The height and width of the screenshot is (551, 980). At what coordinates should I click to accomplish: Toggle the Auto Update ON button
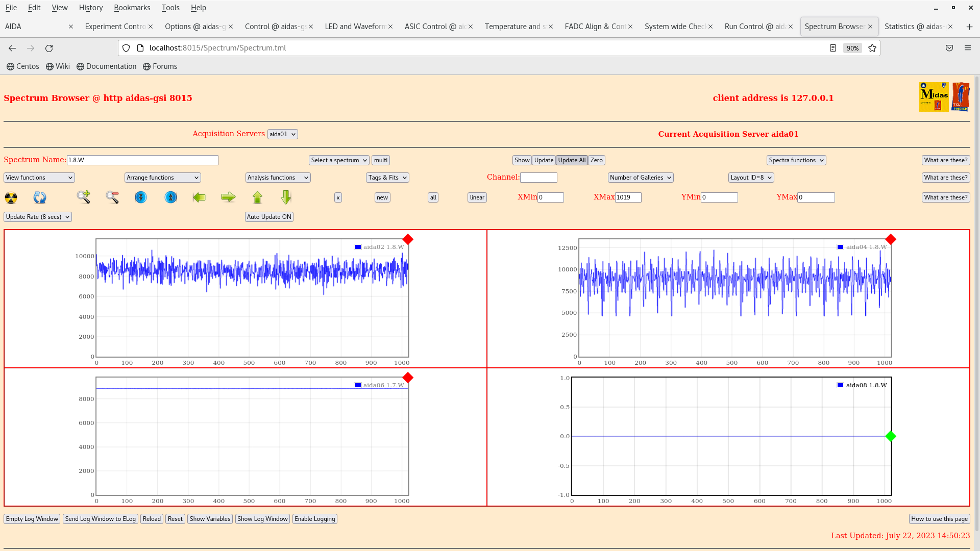pyautogui.click(x=269, y=217)
